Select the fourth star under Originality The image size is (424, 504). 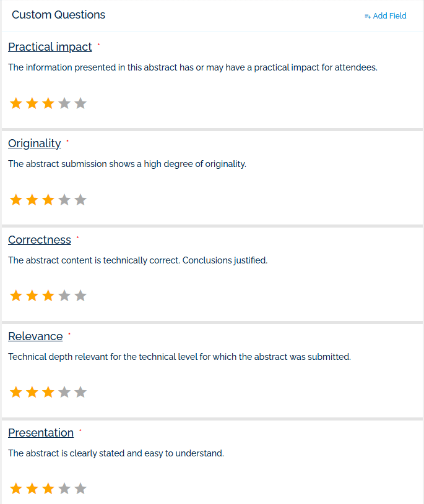[64, 199]
